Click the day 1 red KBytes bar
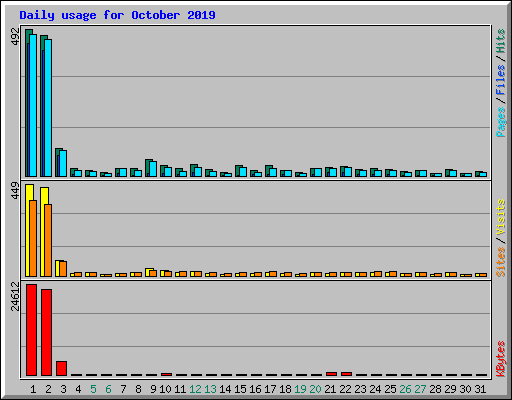This screenshot has height=400, width=512. 31,330
